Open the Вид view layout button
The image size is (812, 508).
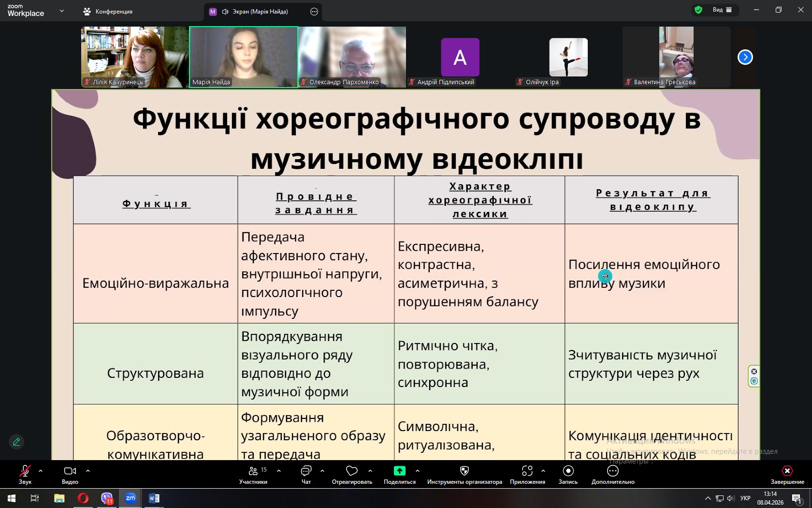[722, 10]
